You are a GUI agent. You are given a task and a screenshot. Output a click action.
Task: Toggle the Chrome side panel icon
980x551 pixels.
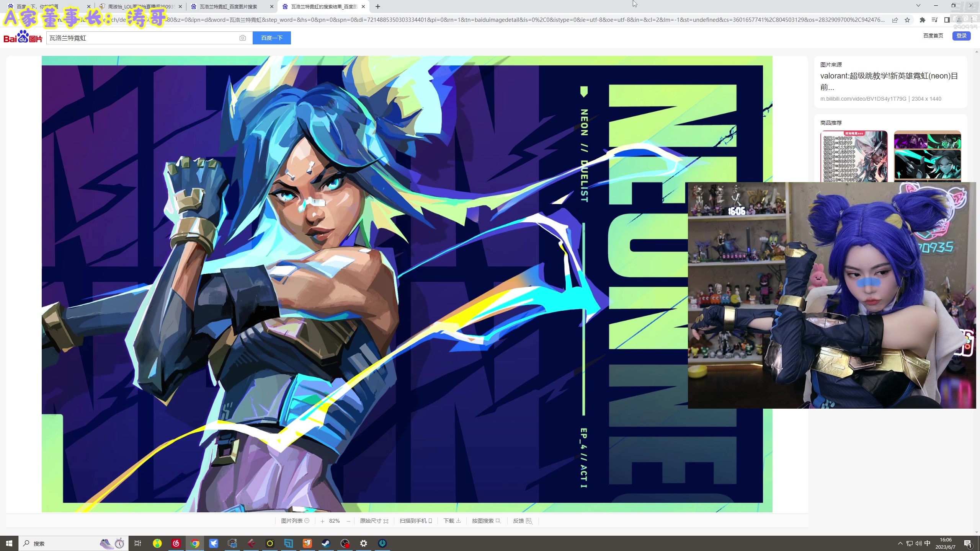(947, 20)
